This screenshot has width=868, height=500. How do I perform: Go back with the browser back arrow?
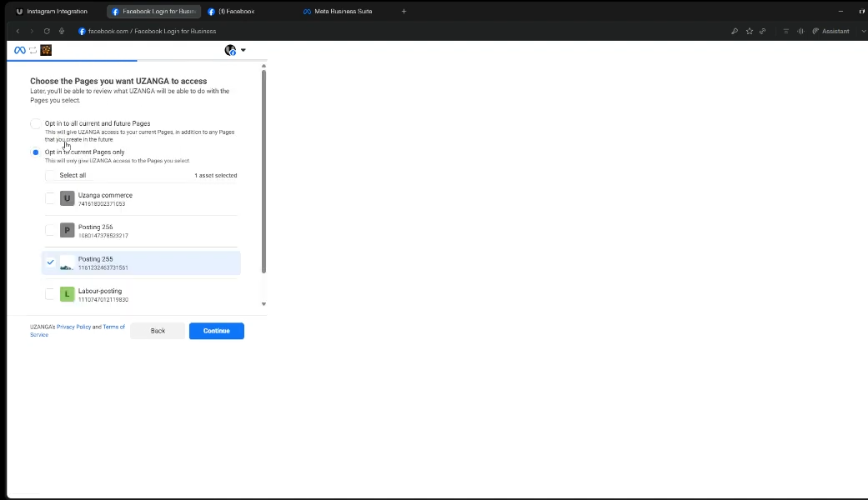[18, 32]
